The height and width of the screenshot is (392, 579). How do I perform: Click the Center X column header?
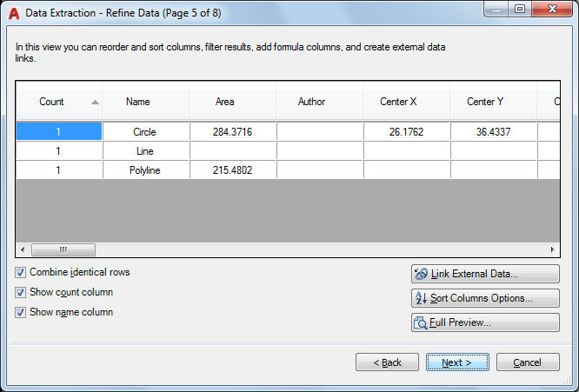tap(398, 102)
